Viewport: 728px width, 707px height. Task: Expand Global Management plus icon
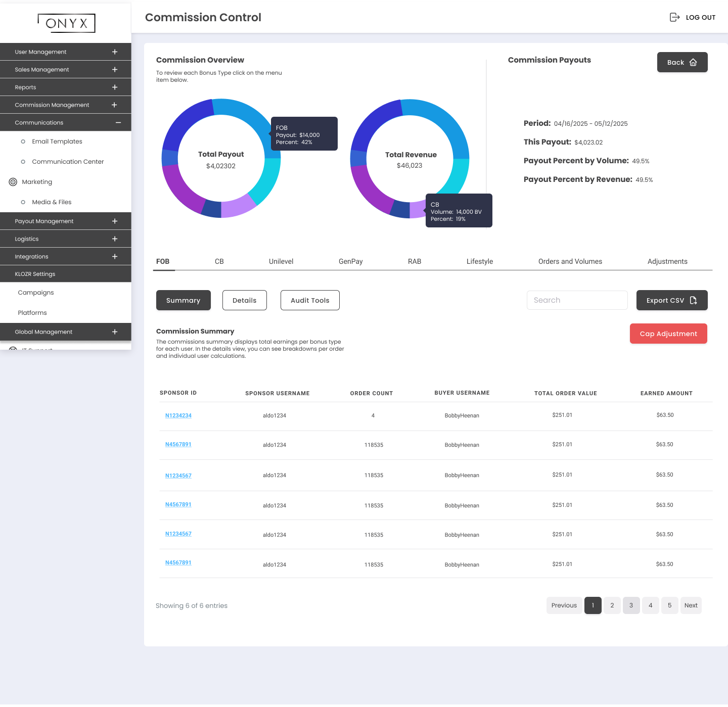(x=115, y=332)
